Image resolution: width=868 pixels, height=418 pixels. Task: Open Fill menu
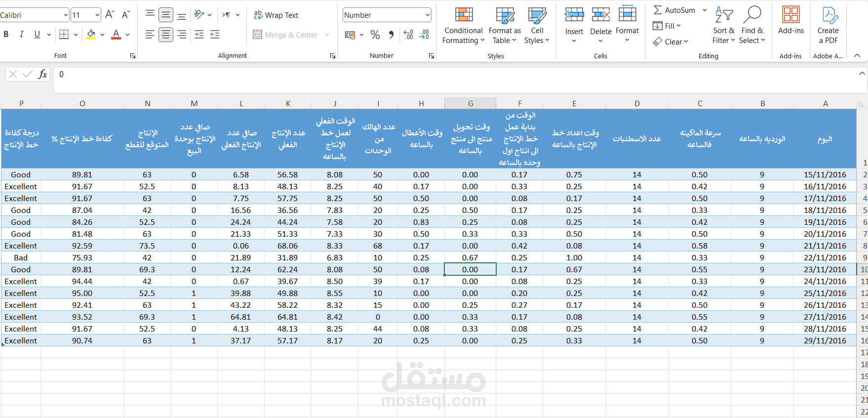pos(667,26)
